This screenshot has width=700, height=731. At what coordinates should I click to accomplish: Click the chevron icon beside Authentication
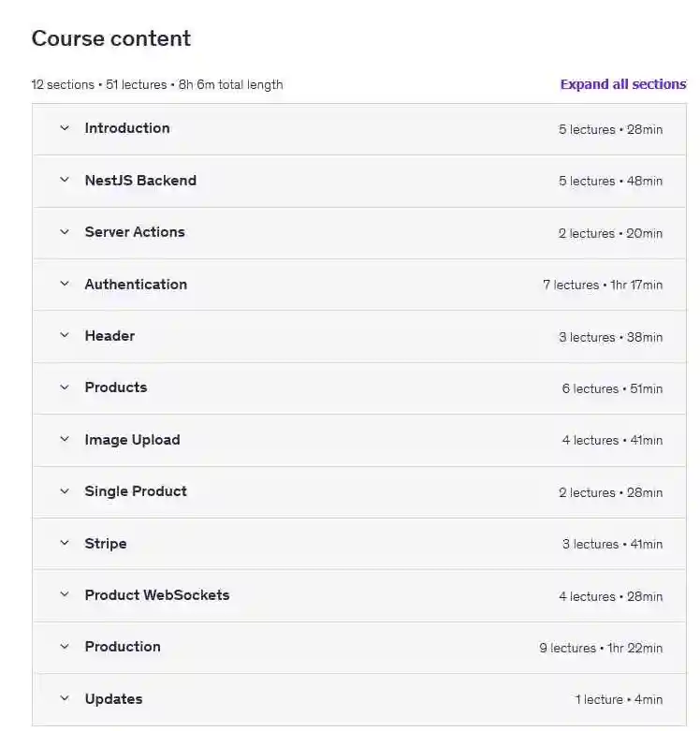pyautogui.click(x=65, y=284)
